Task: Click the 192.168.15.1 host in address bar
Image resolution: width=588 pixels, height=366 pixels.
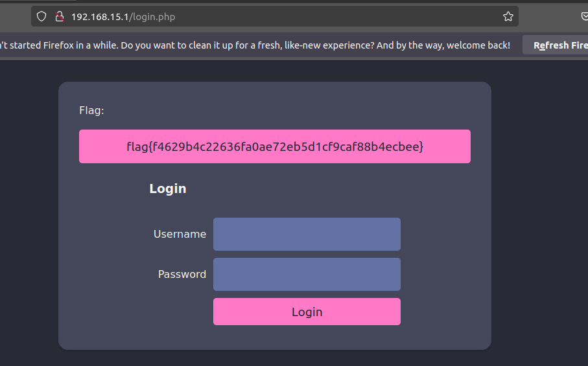Action: pyautogui.click(x=100, y=17)
